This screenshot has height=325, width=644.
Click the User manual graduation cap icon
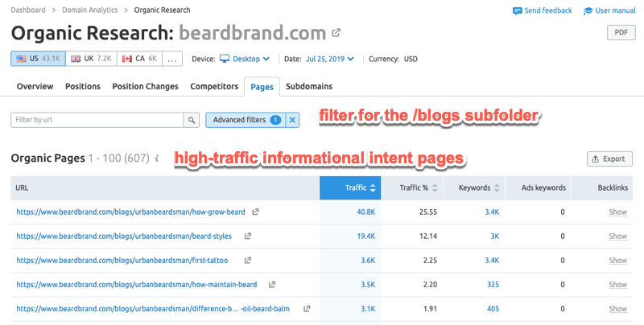[x=588, y=11]
